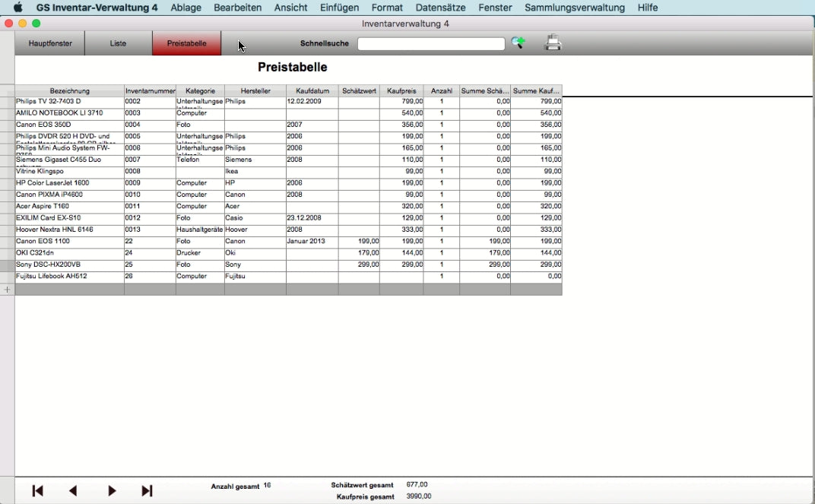Click the Casio manufacturer cell

(x=255, y=218)
